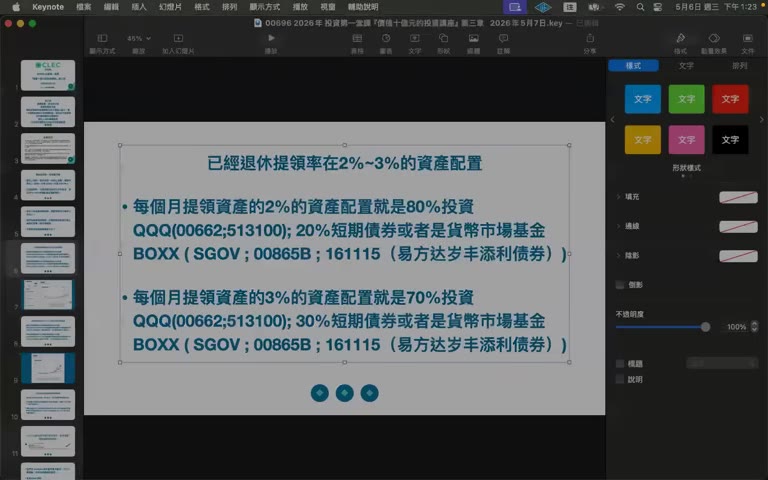
Task: Enable the 標題 title checkbox
Action: [620, 363]
